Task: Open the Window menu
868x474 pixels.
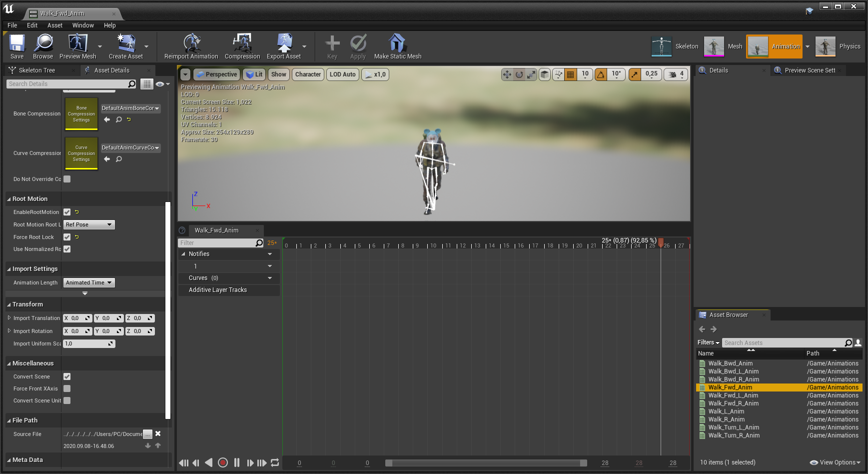Action: pos(83,25)
